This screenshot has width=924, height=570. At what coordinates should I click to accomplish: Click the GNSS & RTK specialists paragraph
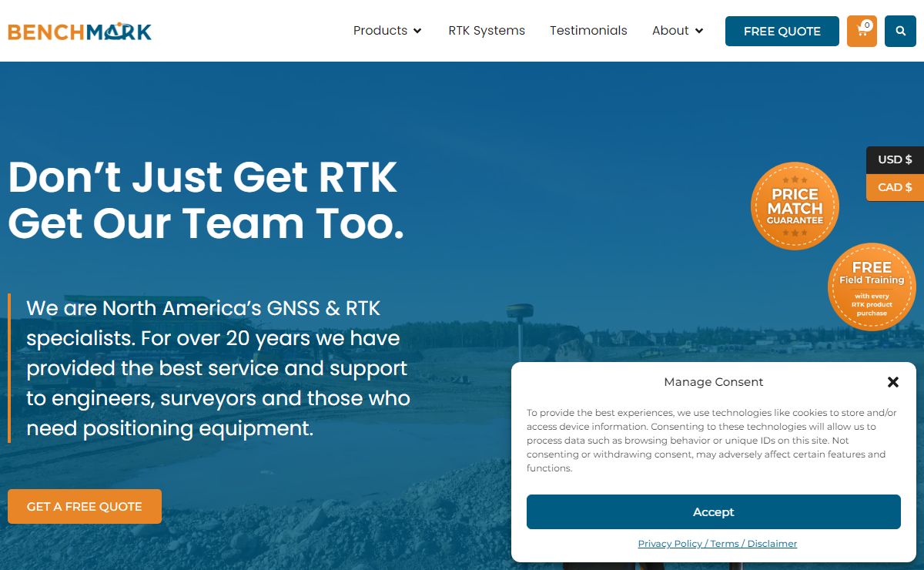pos(218,368)
